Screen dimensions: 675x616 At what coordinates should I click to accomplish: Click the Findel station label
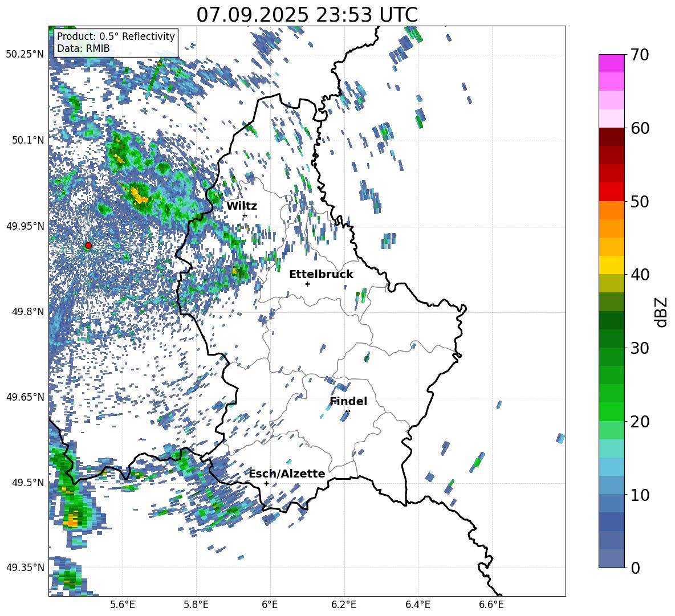(x=348, y=401)
